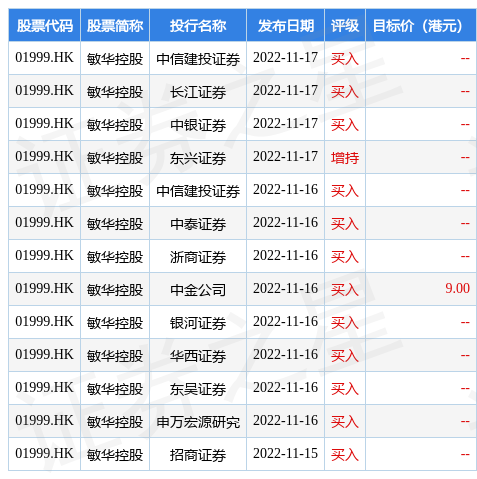Select the 长江证券 broker name cell
This screenshot has width=477, height=479.
click(x=198, y=92)
